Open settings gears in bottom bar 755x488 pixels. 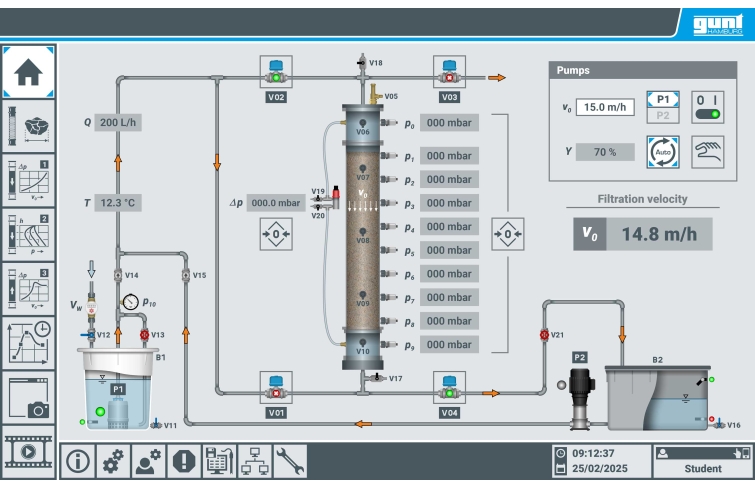click(x=114, y=461)
